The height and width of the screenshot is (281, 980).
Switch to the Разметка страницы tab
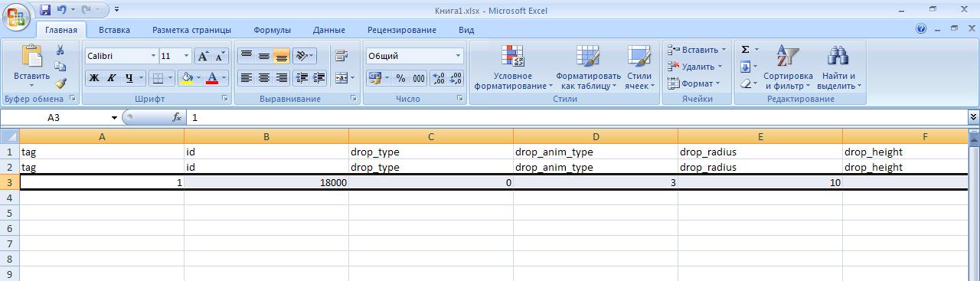click(191, 30)
